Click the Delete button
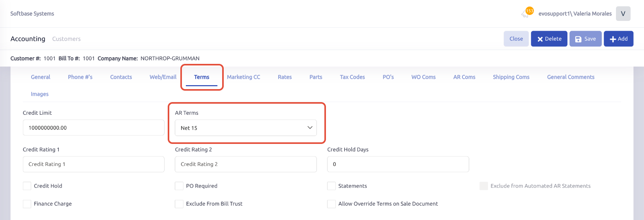 [549, 39]
